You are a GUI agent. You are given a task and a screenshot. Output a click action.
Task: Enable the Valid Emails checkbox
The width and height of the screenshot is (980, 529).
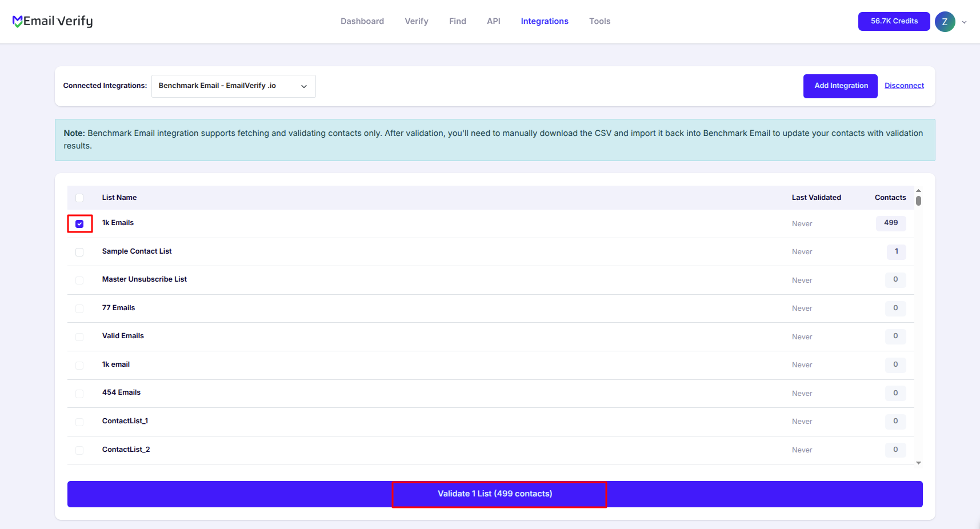tap(79, 337)
